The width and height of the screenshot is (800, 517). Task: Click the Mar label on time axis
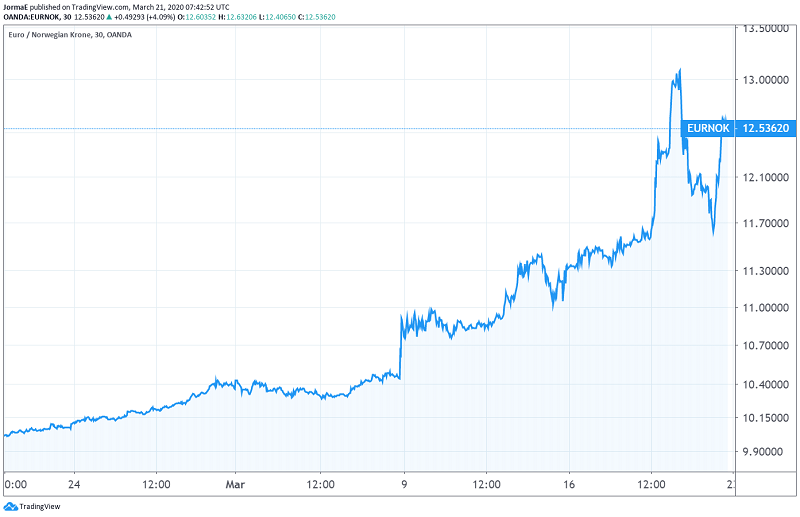pos(238,484)
